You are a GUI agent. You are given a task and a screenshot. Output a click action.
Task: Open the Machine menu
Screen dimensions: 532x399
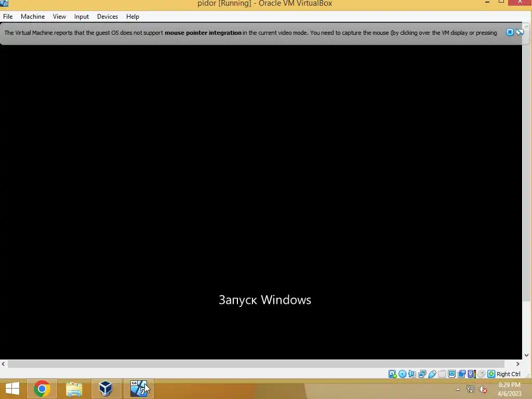coord(33,17)
